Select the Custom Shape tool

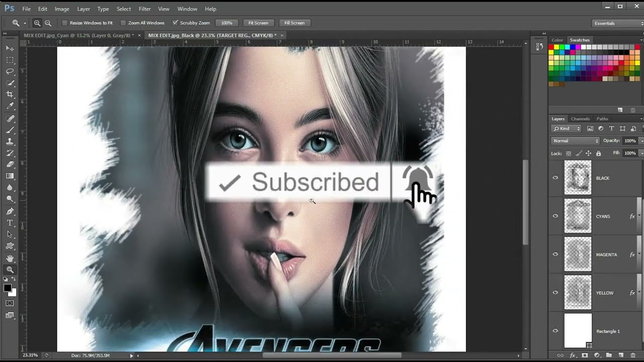coord(10,246)
